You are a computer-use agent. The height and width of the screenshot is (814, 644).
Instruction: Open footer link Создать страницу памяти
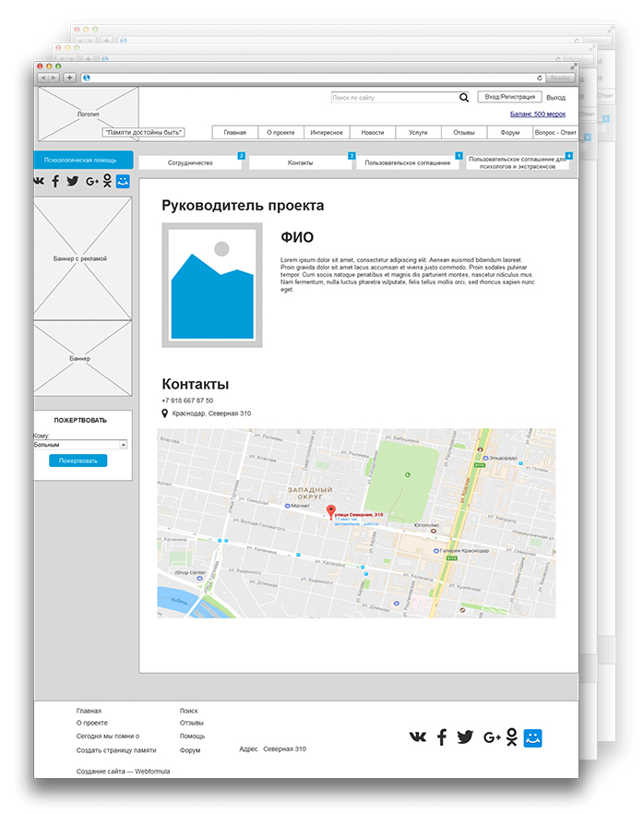point(116,750)
